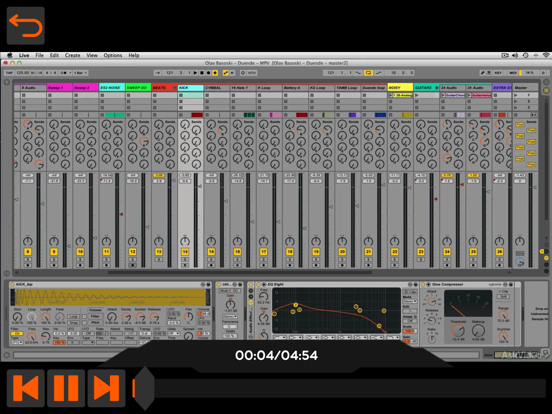Image resolution: width=552 pixels, height=414 pixels.
Task: Toggle the Follow button in transport
Action: 158,73
